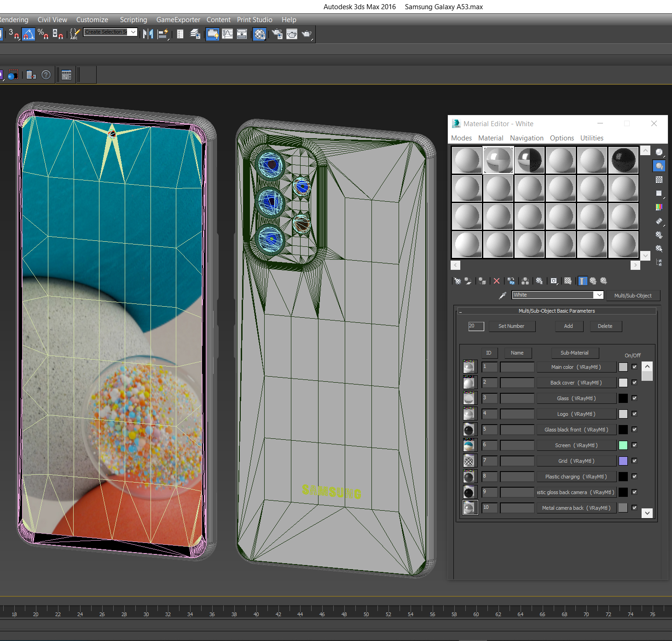Click the green Screen color swatch
This screenshot has width=672, height=641.
623,445
